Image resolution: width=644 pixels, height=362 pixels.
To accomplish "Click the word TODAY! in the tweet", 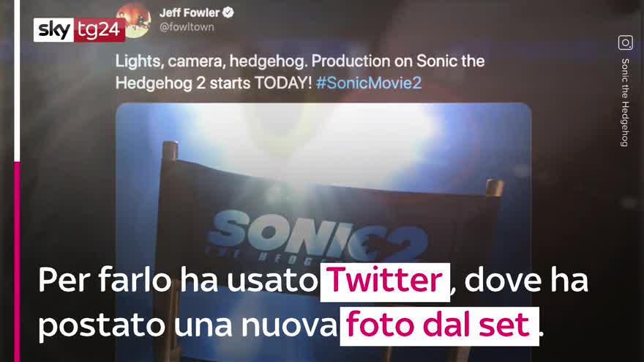I will click(283, 83).
